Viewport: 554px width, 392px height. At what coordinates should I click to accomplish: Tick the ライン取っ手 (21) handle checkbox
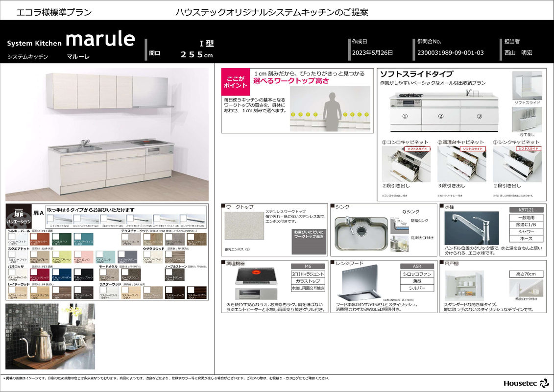click(x=50, y=217)
